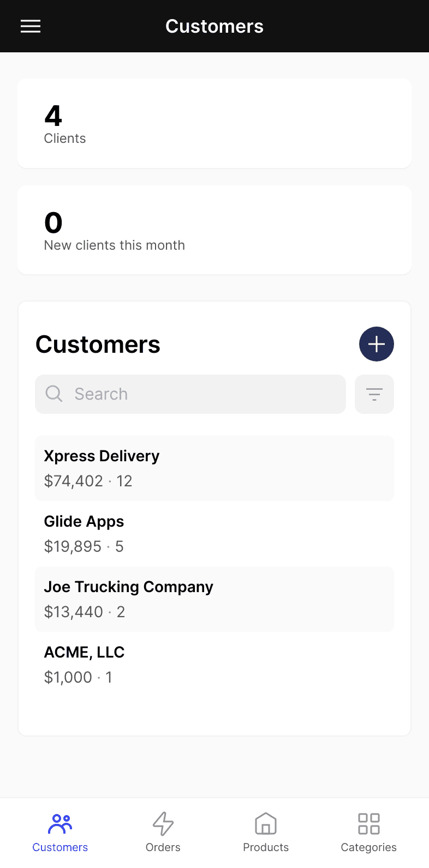Image resolution: width=429 pixels, height=868 pixels.
Task: View the 4 Clients card
Action: coord(214,123)
